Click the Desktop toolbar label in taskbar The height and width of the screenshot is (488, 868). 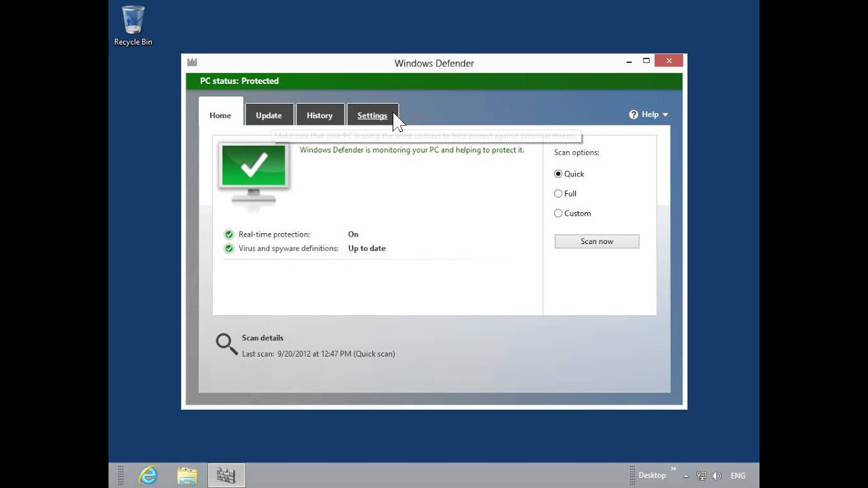[x=652, y=476]
